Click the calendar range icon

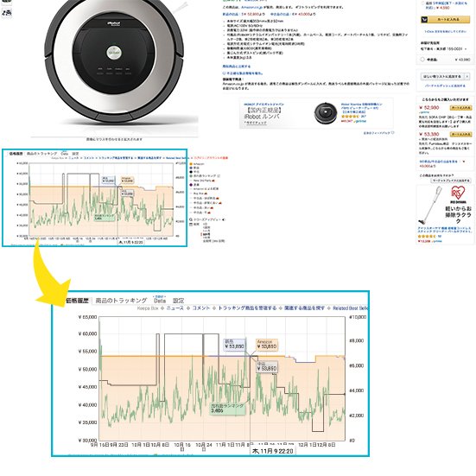coord(191,225)
